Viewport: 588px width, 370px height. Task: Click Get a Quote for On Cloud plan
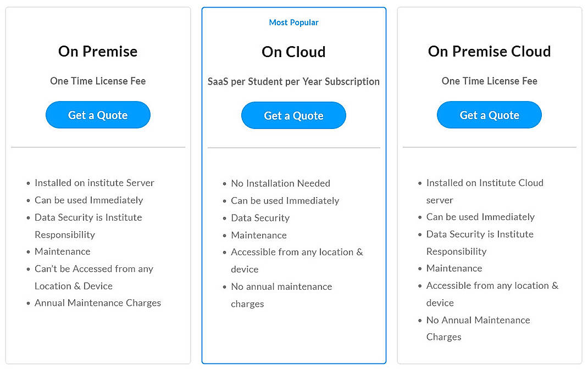pyautogui.click(x=293, y=115)
